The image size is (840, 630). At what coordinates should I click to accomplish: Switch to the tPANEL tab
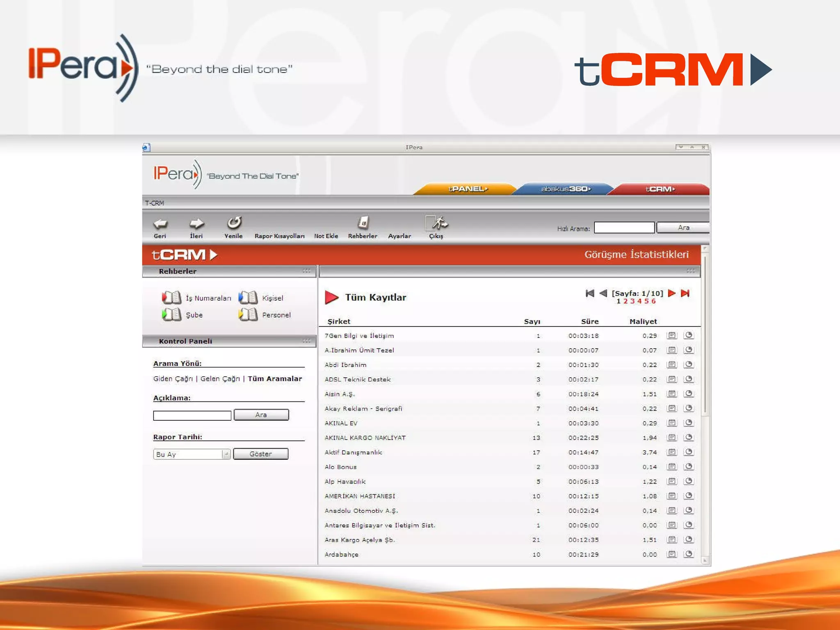(x=468, y=189)
